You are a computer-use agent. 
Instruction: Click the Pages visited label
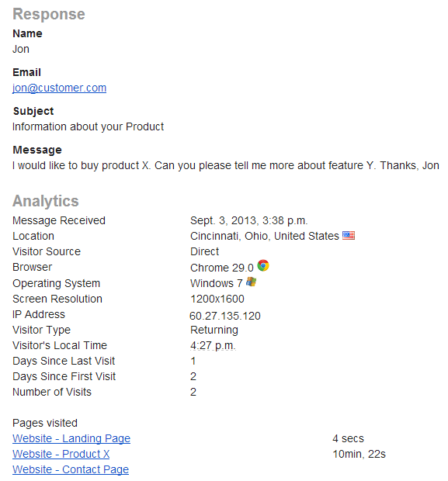tap(45, 423)
